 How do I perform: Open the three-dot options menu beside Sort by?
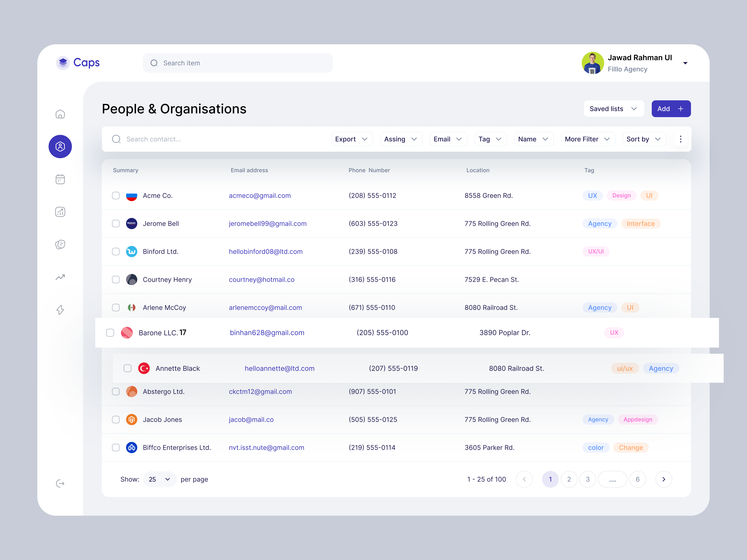681,139
